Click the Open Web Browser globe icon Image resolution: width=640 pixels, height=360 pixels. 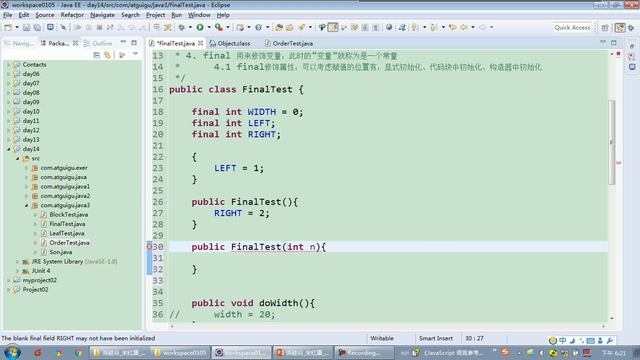tap(389, 27)
